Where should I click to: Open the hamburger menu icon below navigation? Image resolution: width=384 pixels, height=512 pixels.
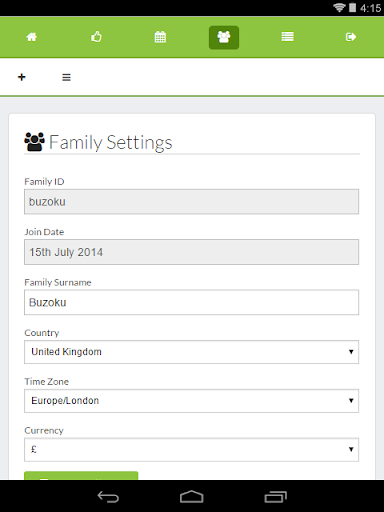[66, 77]
